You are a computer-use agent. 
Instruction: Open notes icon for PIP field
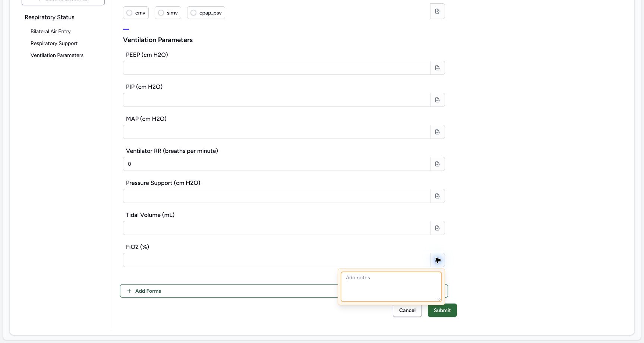pyautogui.click(x=438, y=100)
